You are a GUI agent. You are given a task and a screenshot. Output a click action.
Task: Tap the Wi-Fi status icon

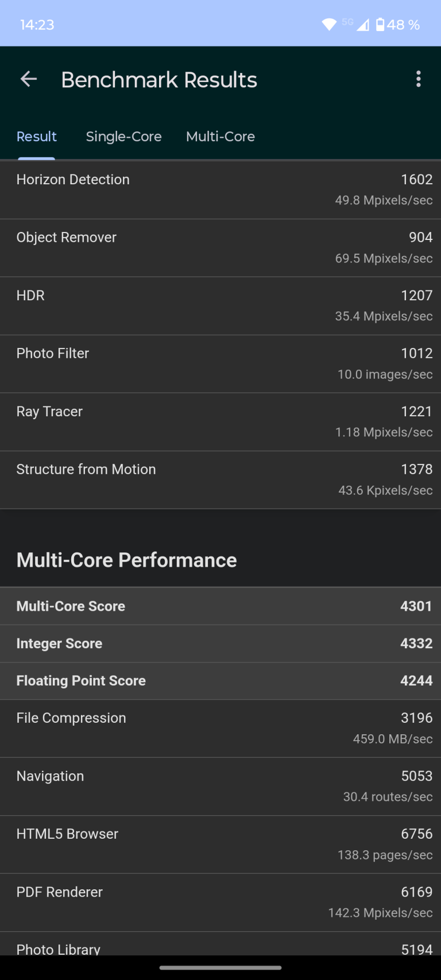pyautogui.click(x=329, y=24)
